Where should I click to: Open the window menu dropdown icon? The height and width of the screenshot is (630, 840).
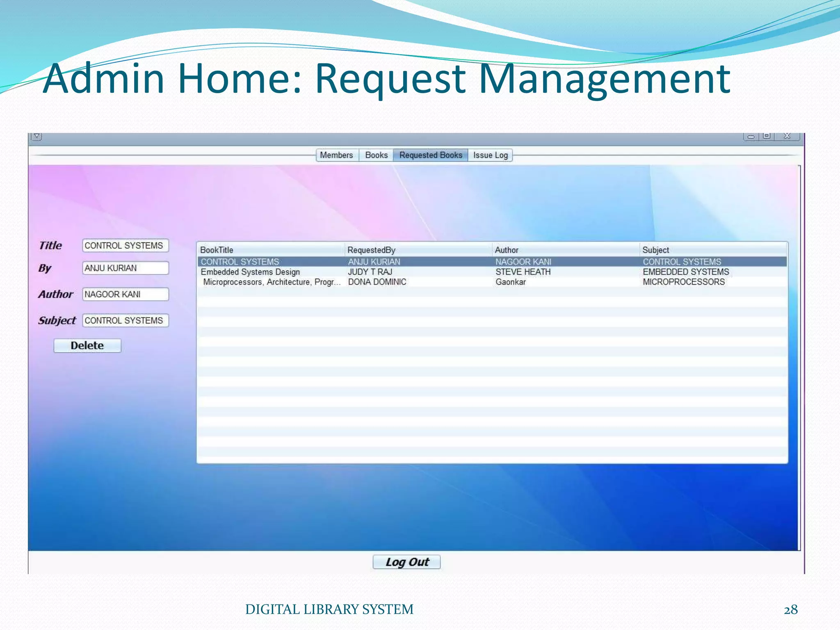pyautogui.click(x=37, y=136)
